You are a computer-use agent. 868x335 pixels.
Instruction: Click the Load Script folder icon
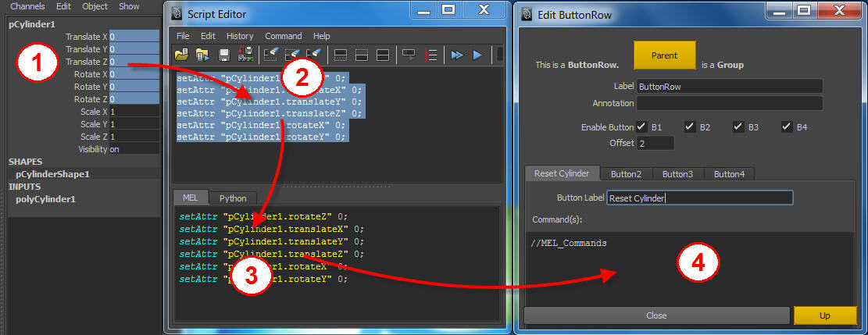(181, 55)
